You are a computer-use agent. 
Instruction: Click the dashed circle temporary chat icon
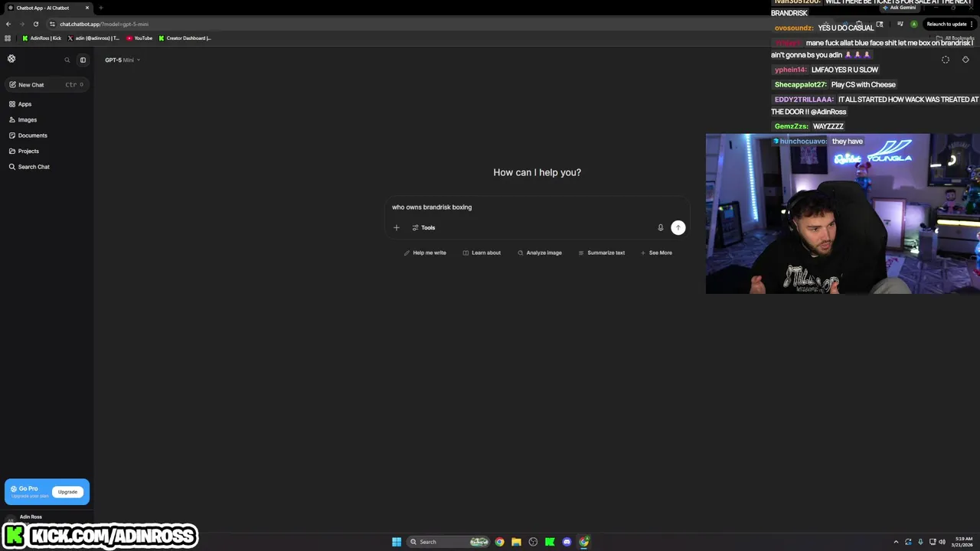[946, 60]
